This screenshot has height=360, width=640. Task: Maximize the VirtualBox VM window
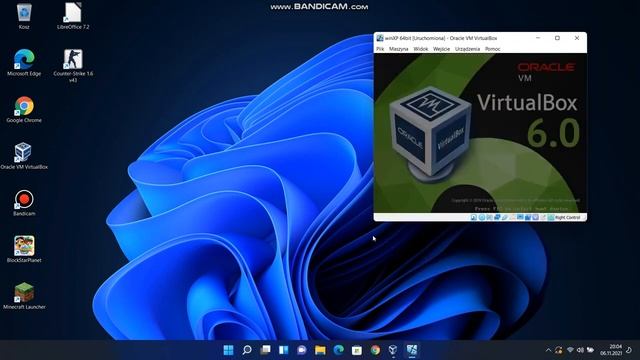click(x=557, y=38)
